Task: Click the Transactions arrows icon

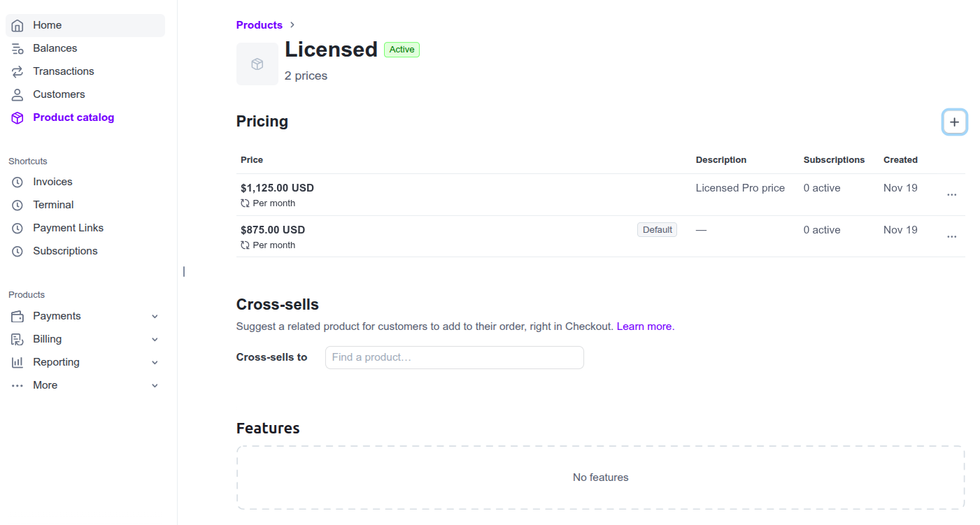Action: (17, 71)
